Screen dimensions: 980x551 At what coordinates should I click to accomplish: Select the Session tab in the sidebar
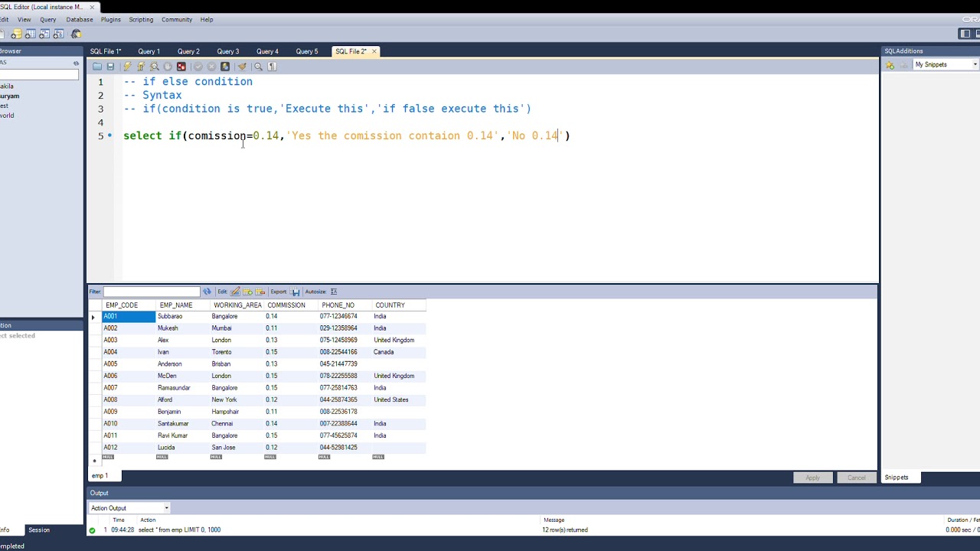[39, 530]
